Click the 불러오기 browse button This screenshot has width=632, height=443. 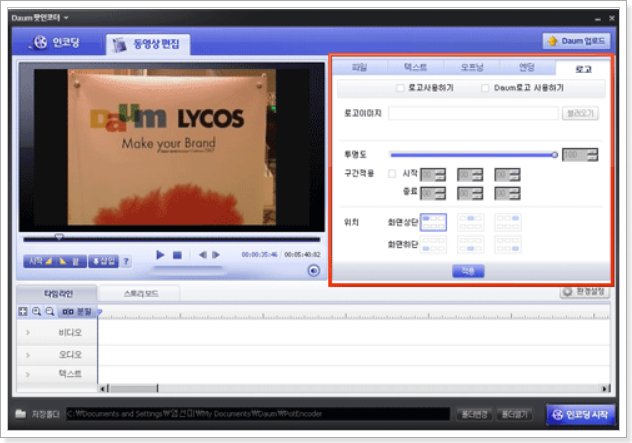[580, 113]
